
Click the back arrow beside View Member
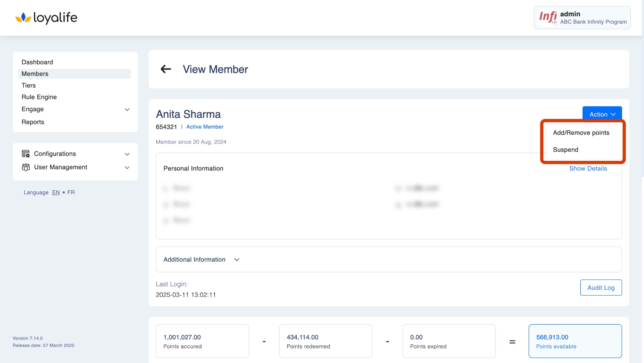point(166,69)
